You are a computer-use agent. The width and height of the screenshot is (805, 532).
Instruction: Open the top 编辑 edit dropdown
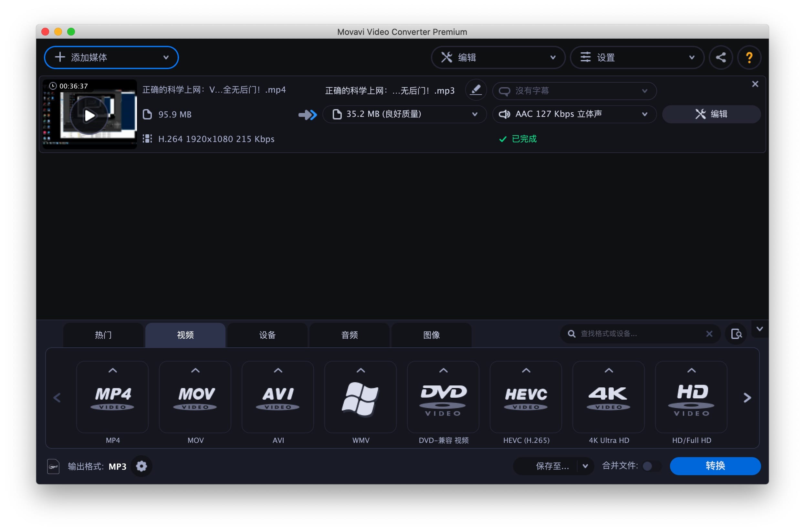click(498, 57)
